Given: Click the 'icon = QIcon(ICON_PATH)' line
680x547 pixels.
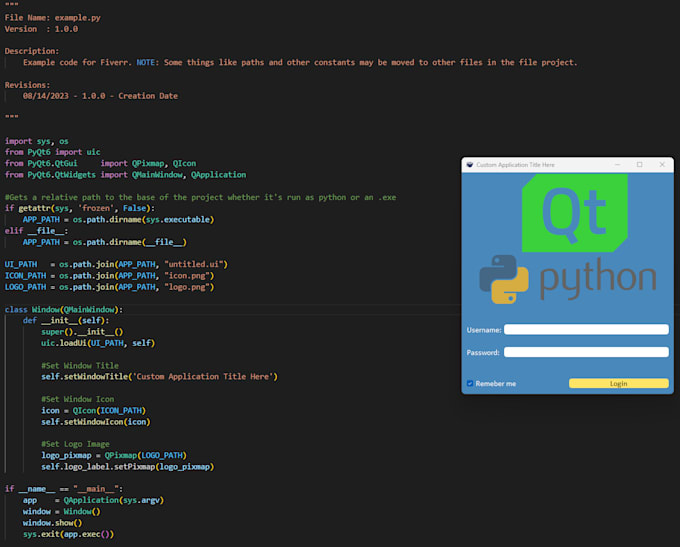Looking at the screenshot, I should [x=94, y=410].
